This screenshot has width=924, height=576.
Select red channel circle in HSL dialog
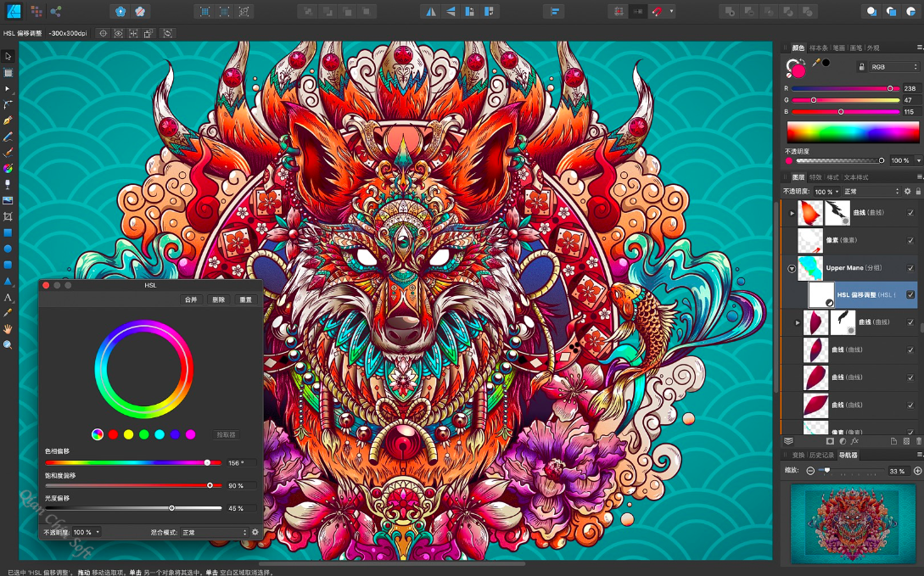coord(113,434)
